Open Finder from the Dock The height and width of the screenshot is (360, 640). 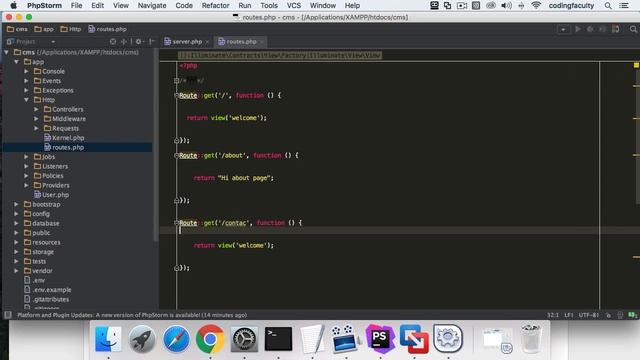coord(108,339)
